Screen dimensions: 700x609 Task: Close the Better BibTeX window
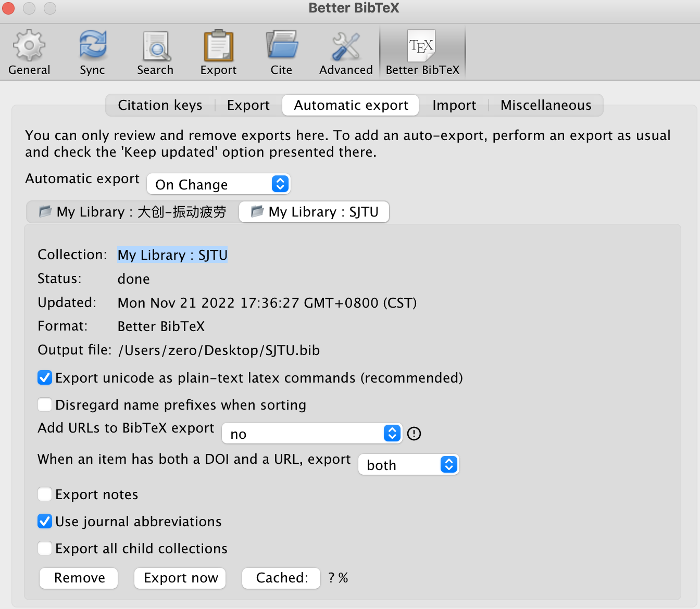coord(8,8)
